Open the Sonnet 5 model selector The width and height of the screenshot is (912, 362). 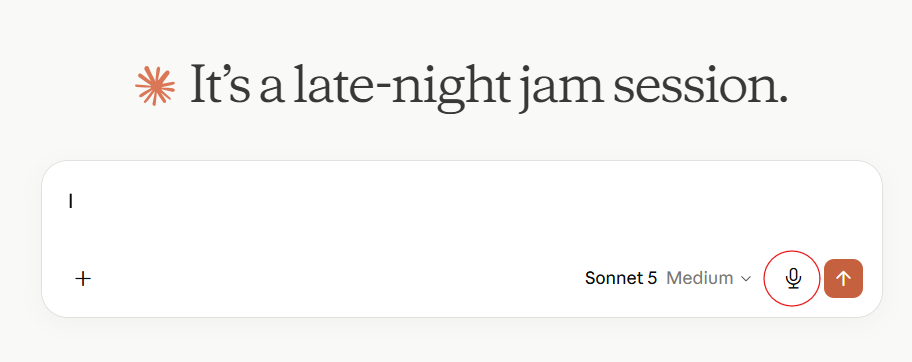[x=668, y=278]
